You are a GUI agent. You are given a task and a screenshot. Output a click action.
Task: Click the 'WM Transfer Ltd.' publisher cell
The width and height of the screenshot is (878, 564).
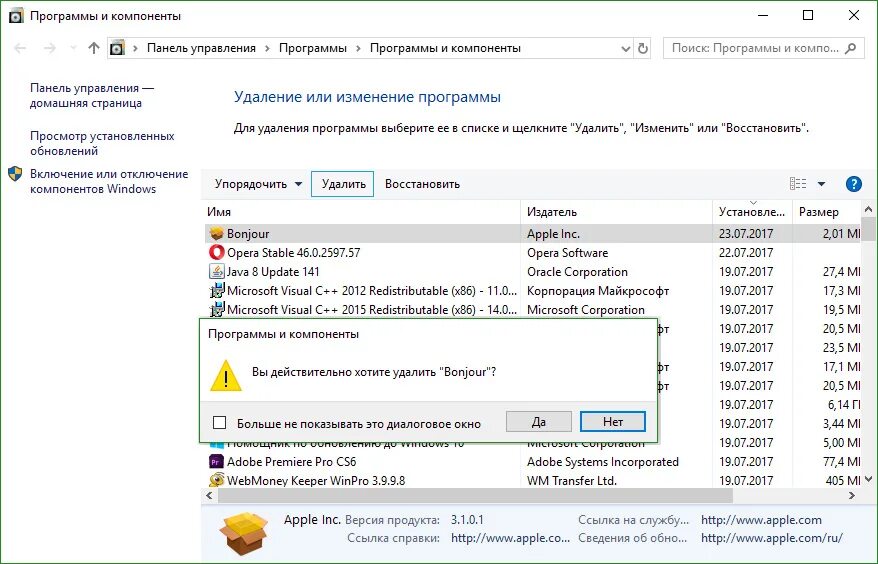(x=572, y=481)
